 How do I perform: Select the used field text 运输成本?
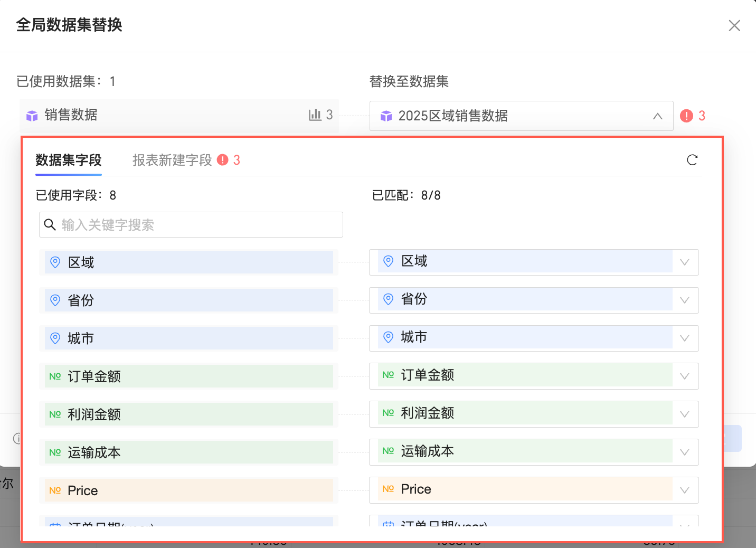(x=94, y=452)
